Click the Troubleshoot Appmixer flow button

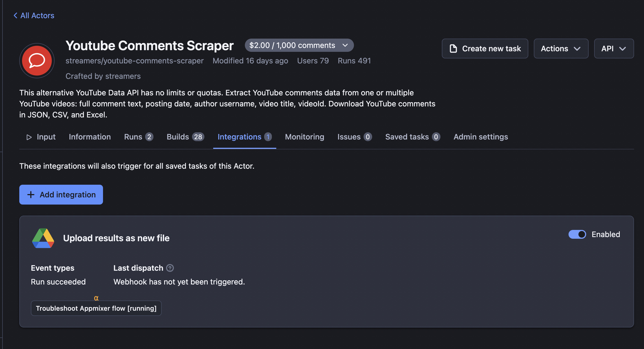96,308
